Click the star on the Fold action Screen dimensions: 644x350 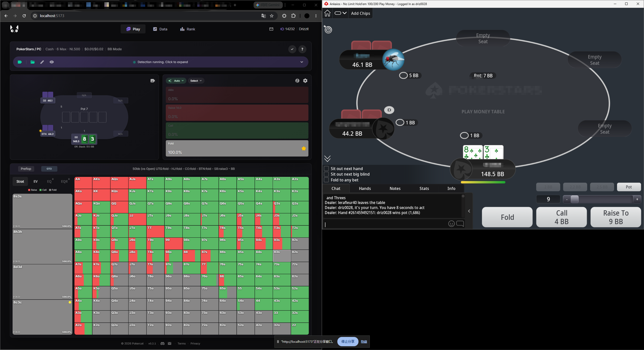pyautogui.click(x=304, y=148)
